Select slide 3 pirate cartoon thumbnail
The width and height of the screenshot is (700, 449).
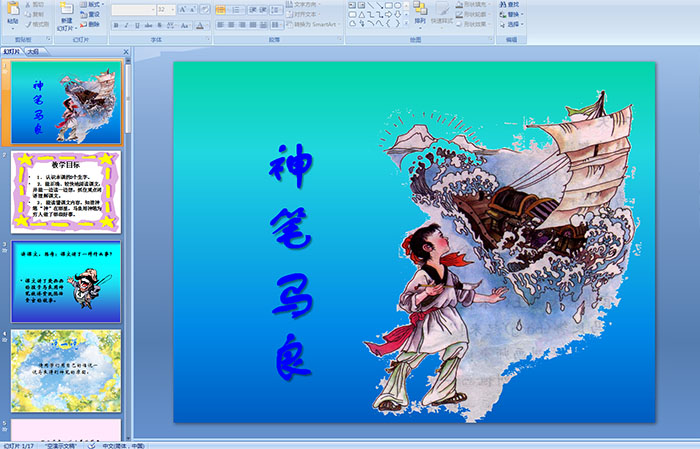point(66,282)
